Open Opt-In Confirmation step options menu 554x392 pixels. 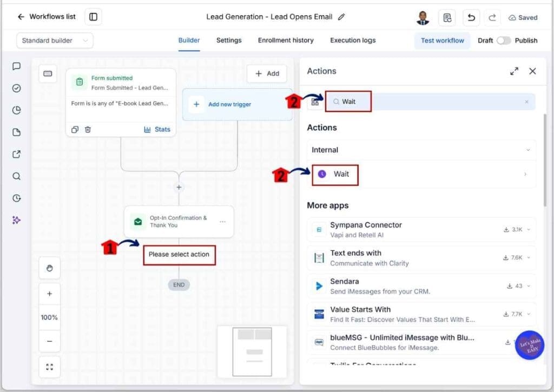[222, 222]
